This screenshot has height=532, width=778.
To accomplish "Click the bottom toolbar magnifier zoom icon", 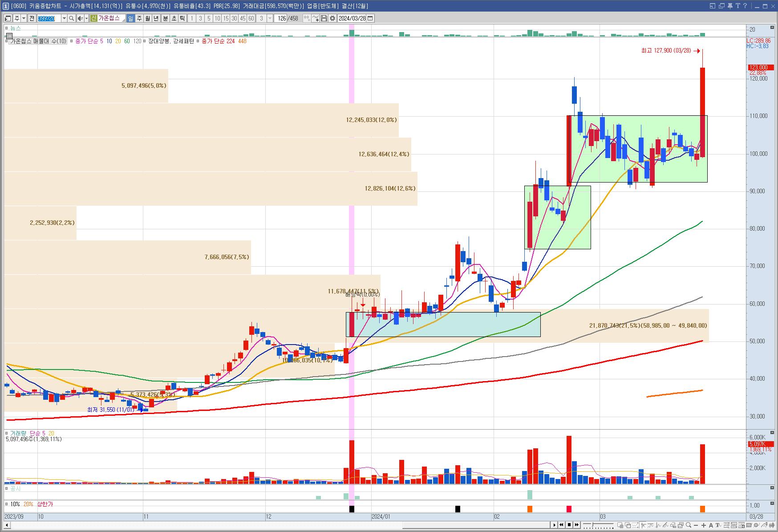I will (688, 525).
